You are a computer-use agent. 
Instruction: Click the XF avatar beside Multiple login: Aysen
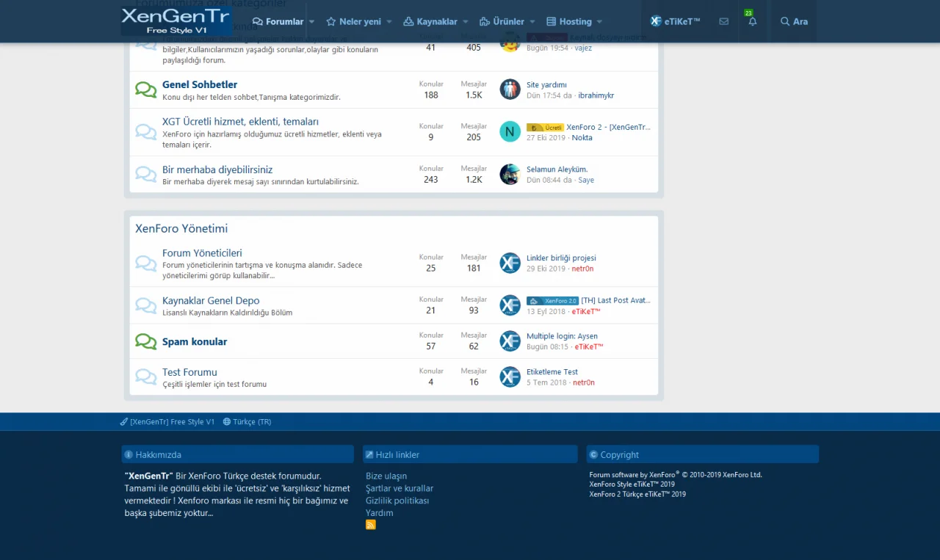point(510,341)
